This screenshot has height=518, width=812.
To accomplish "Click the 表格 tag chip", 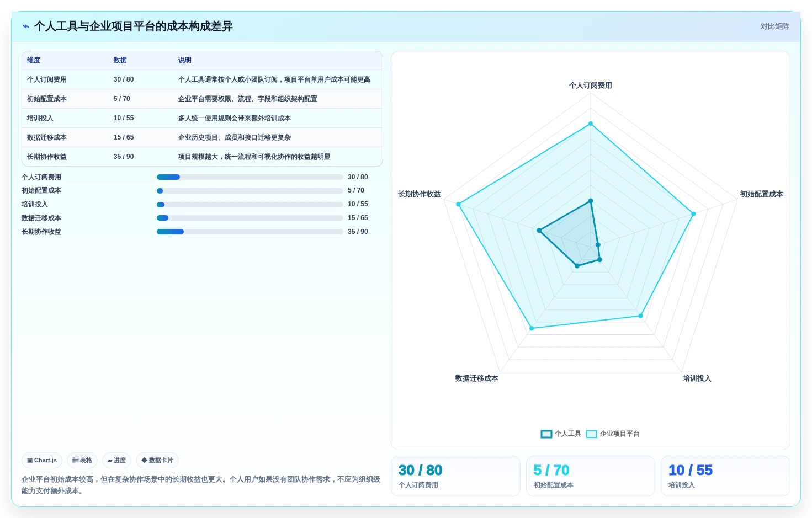I will [82, 460].
